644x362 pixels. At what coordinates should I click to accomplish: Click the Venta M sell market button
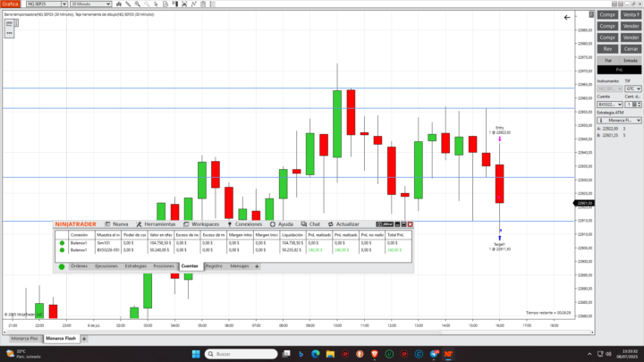[631, 15]
